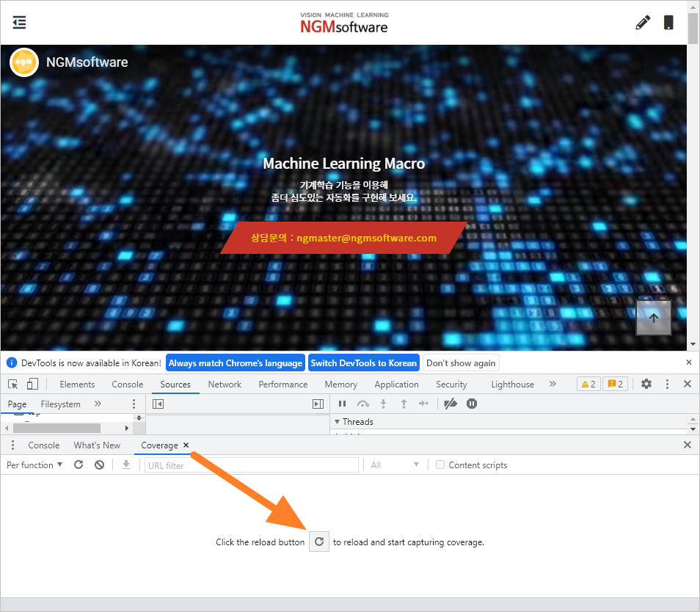700x612 pixels.
Task: Click Switch DevTools to Korean button
Action: pos(364,363)
